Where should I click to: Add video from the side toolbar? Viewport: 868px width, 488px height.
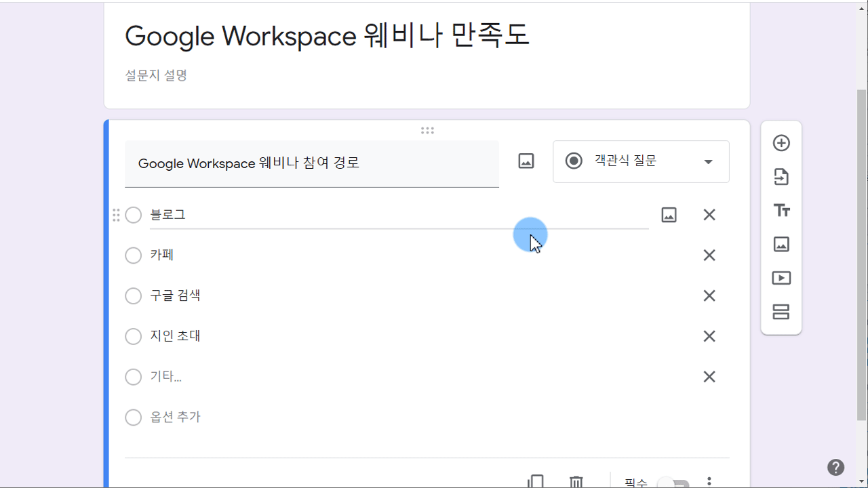coord(781,278)
